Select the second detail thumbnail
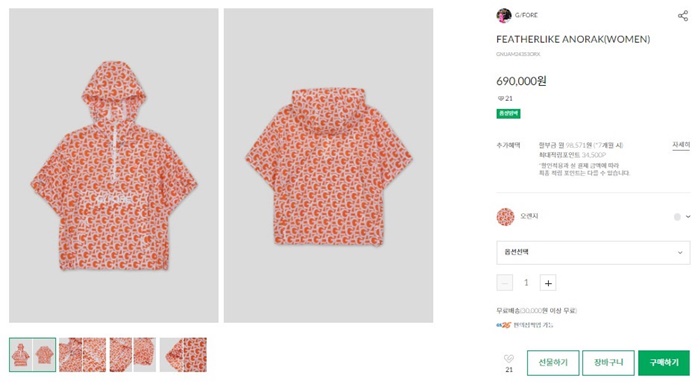 [x=83, y=355]
